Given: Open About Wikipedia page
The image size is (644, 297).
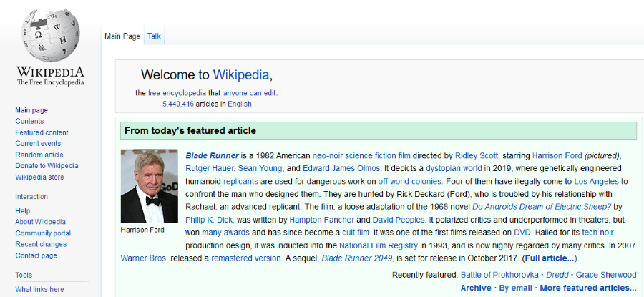Looking at the screenshot, I should click(40, 222).
